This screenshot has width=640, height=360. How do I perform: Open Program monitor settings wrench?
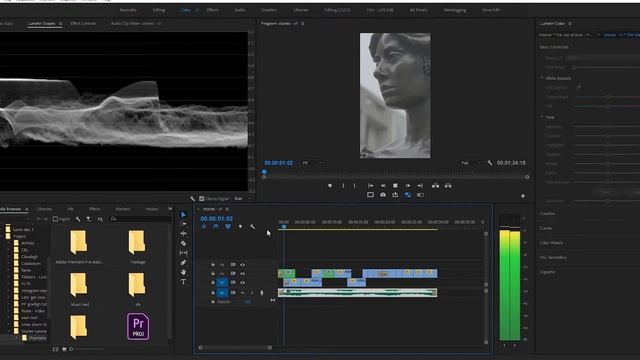point(489,163)
